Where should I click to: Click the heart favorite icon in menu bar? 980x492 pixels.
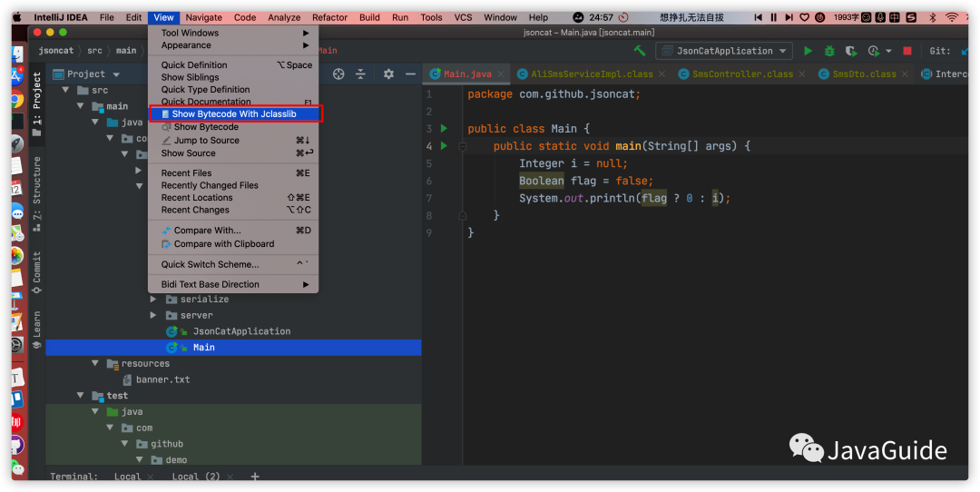pyautogui.click(x=805, y=17)
